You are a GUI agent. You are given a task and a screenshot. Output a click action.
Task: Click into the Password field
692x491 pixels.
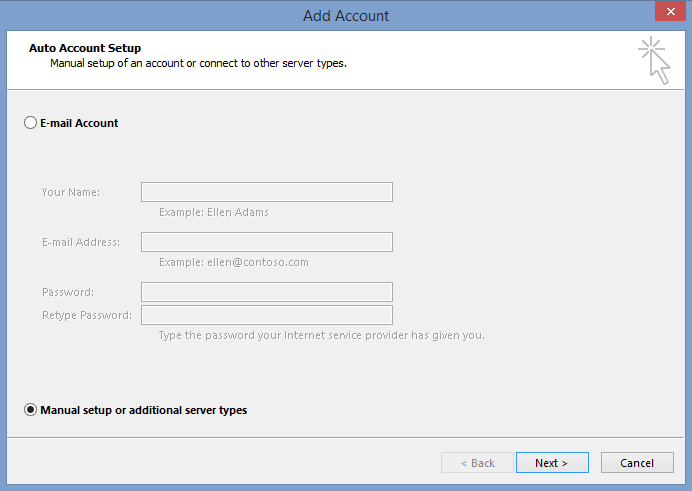click(266, 292)
